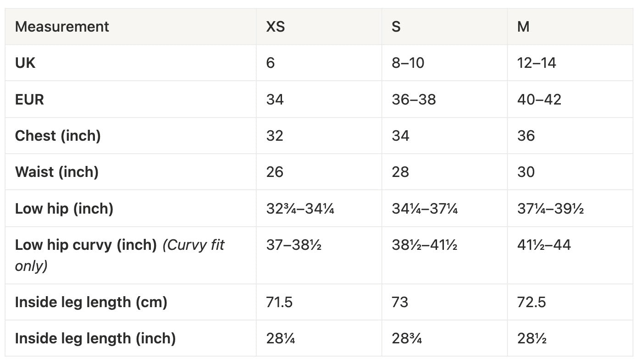
Task: Click the 32¾–34¼ low hip cell
Action: pos(300,209)
